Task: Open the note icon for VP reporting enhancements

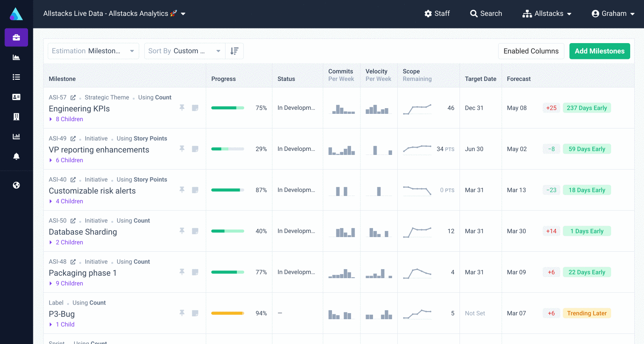Action: coord(195,149)
